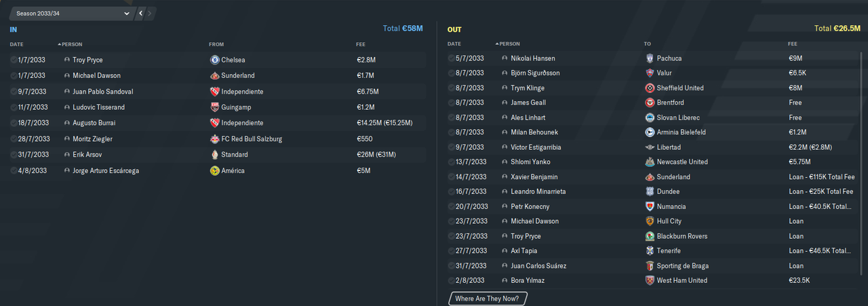The image size is (868, 306).
Task: Sort outgoing transfers by DATE column
Action: tap(454, 43)
